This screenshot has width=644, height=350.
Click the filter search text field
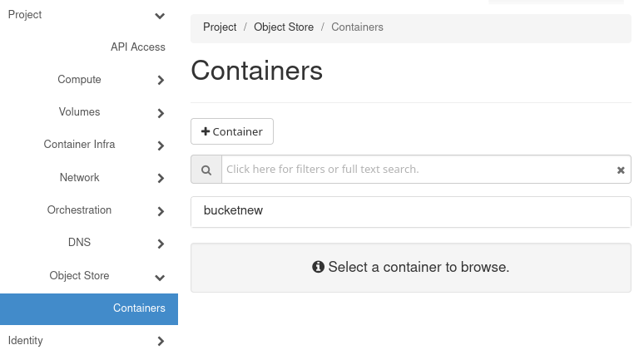click(416, 170)
